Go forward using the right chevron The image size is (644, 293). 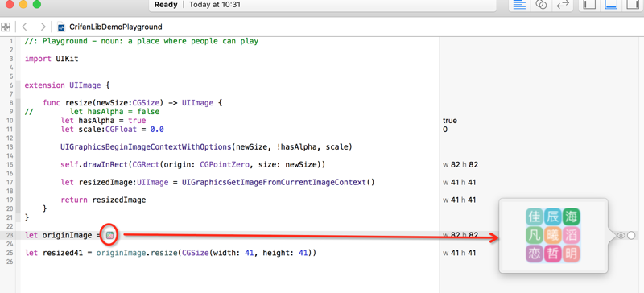43,27
